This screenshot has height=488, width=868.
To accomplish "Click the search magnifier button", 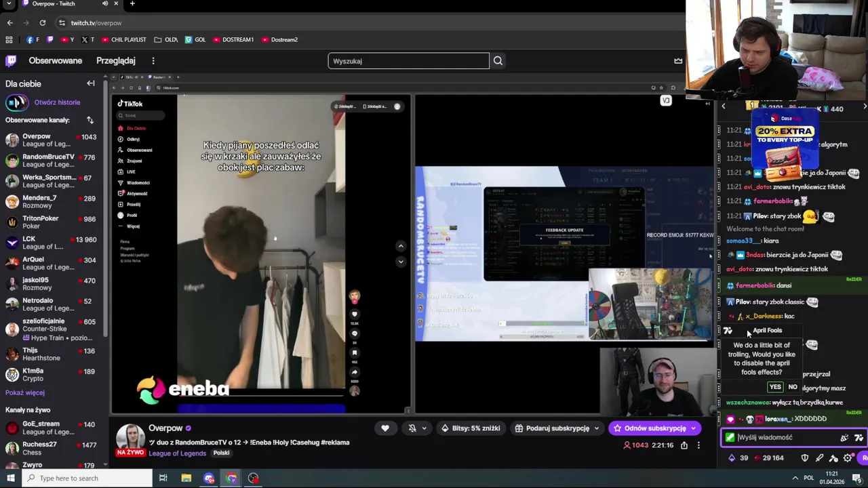I will coord(498,61).
